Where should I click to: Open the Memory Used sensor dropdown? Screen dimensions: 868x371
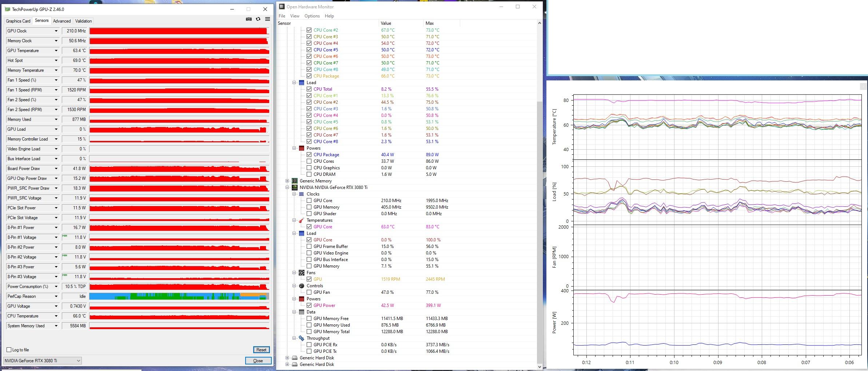click(x=56, y=119)
